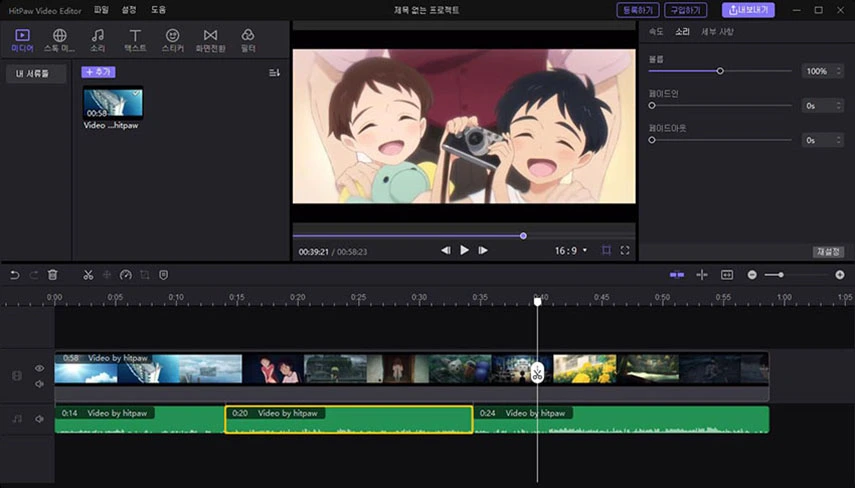Select the My Files (내 서류들) folder

pos(36,73)
